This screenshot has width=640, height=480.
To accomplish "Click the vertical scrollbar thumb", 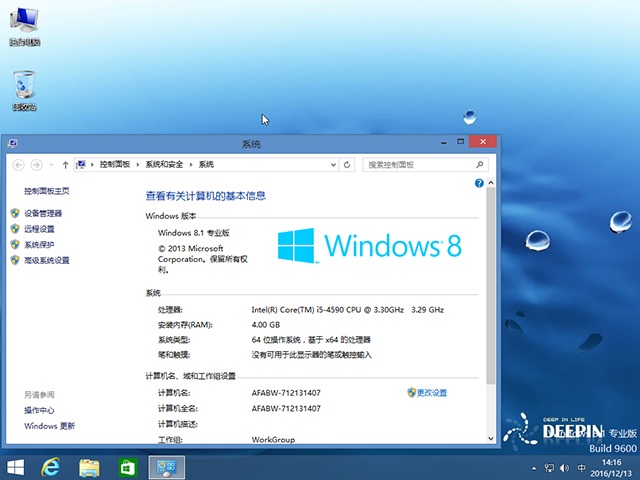I will (x=491, y=286).
